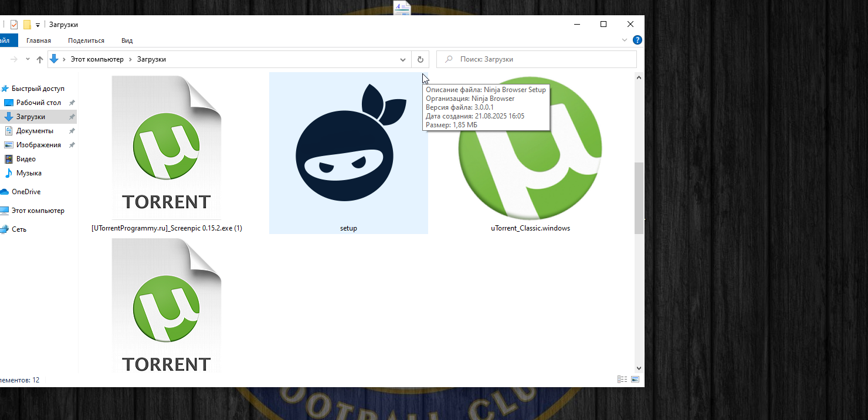868x420 pixels.
Task: Switch to large icons view using status bar icon
Action: tap(635, 380)
